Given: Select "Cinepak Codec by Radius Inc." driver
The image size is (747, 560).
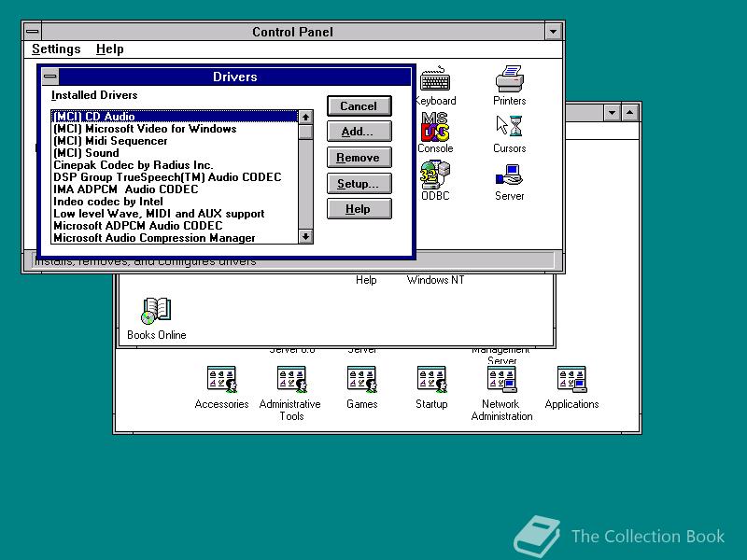Looking at the screenshot, I should pos(175,165).
